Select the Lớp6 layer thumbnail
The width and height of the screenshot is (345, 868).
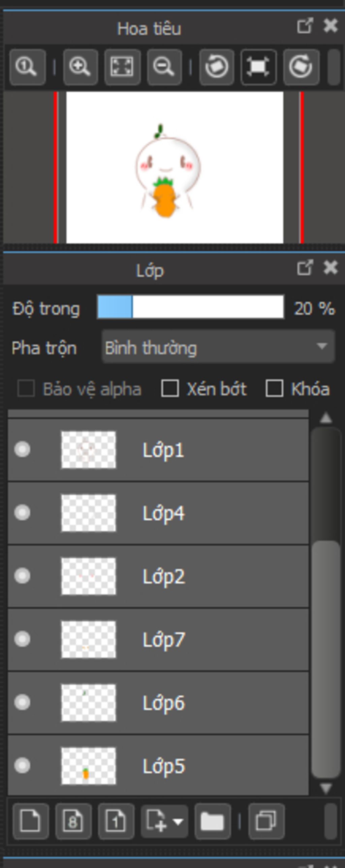[x=88, y=702]
